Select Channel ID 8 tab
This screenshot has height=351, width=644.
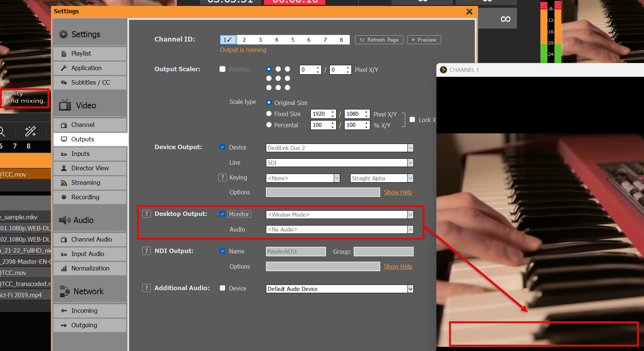coord(341,40)
